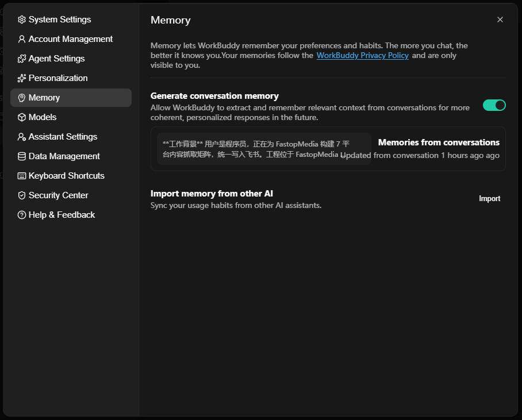Close the Memory settings dialog
The height and width of the screenshot is (420, 522).
click(500, 20)
